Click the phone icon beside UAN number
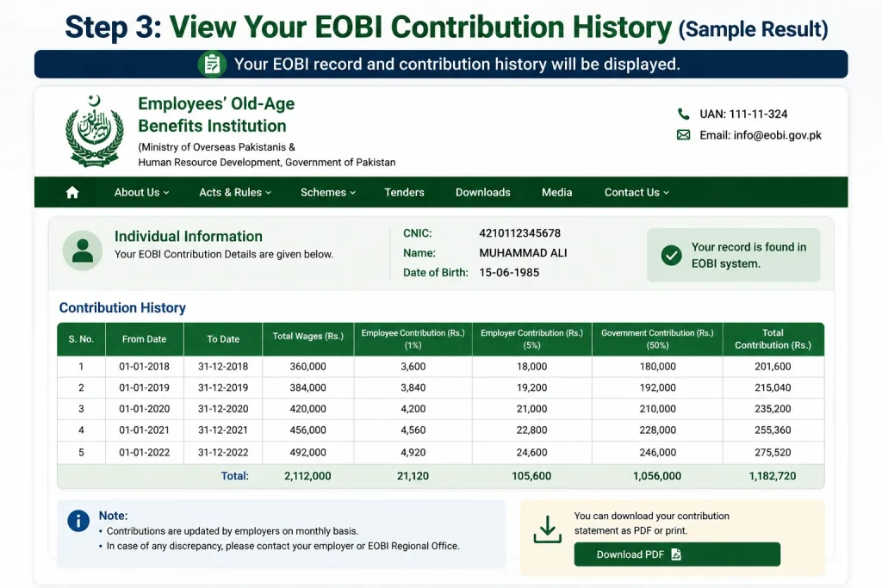This screenshot has width=882, height=588. click(x=683, y=115)
